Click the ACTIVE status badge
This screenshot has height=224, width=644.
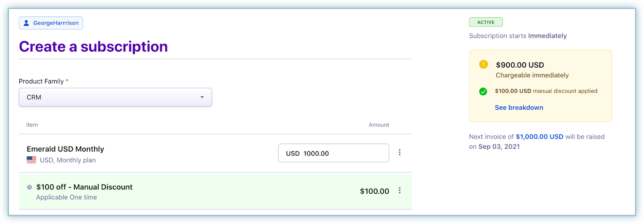[486, 22]
